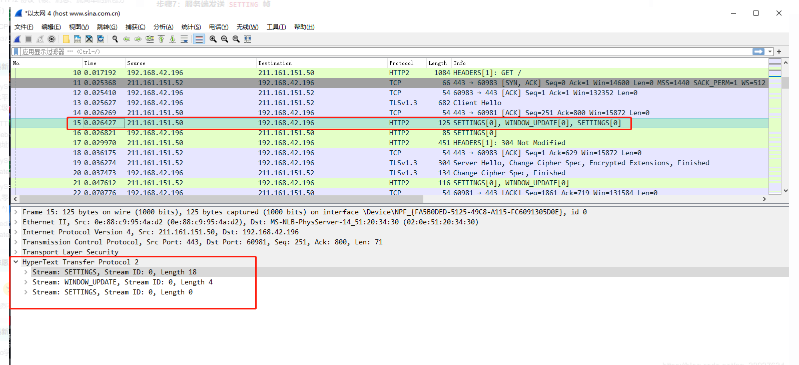This screenshot has width=799, height=365.
Task: Go to a specific packet number
Action: [x=150, y=39]
